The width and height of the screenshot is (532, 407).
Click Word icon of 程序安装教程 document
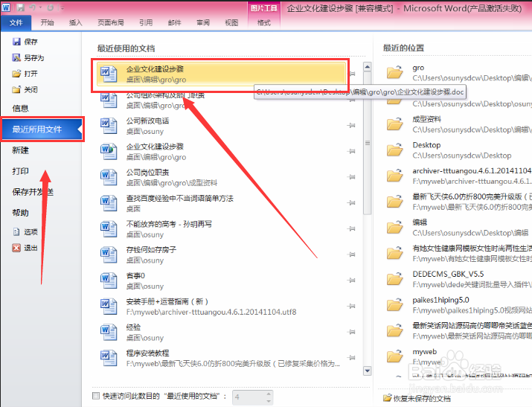click(109, 358)
